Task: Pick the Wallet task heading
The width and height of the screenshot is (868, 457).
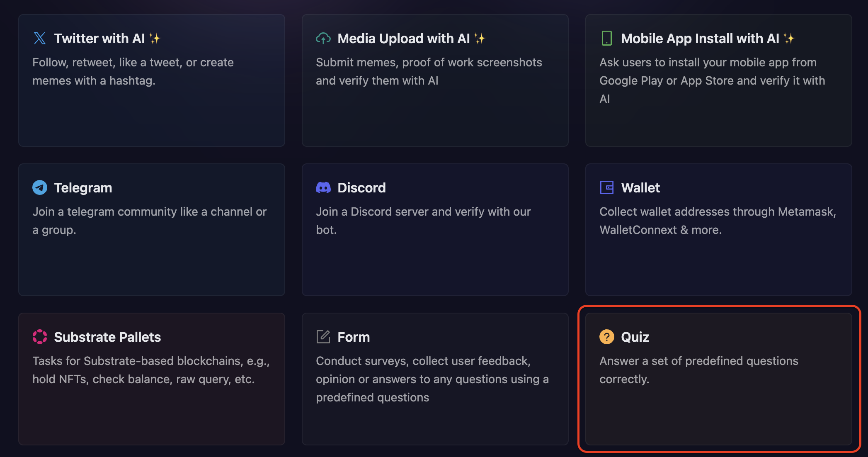Action: (x=640, y=188)
